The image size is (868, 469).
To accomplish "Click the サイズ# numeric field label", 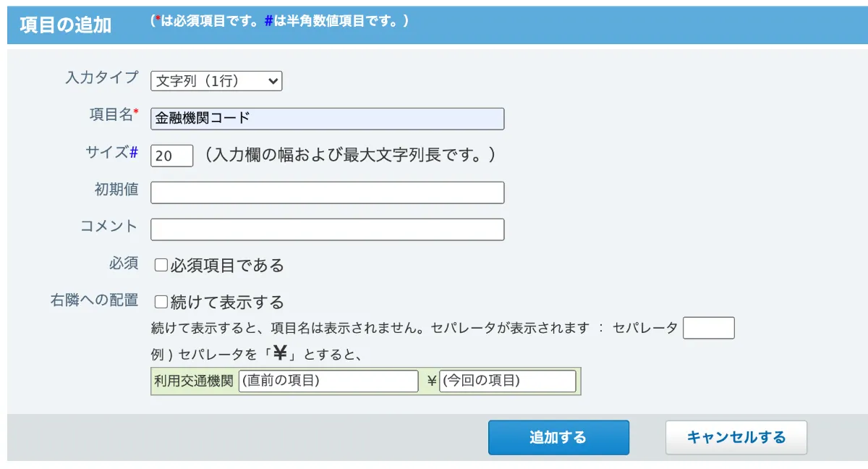I will pos(111,152).
